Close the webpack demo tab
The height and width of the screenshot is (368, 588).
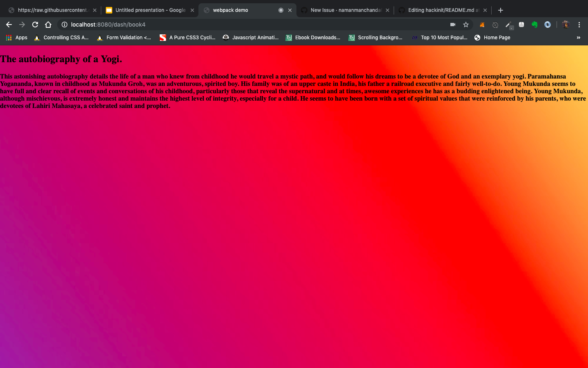[x=290, y=10]
